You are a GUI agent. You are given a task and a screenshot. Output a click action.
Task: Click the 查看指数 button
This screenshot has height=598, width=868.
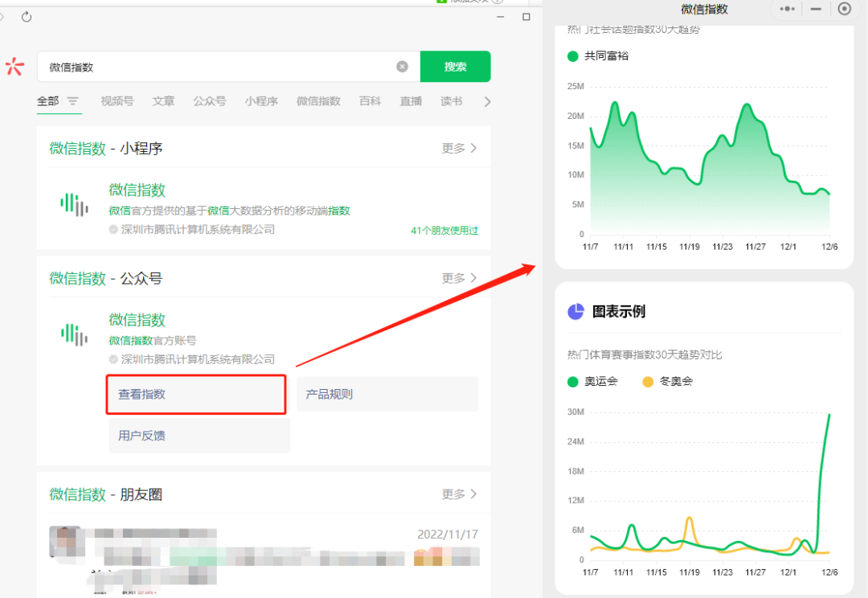[x=195, y=394]
